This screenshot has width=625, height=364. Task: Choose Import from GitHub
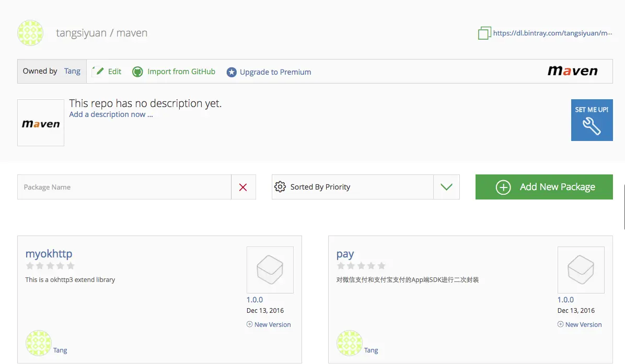pos(181,72)
